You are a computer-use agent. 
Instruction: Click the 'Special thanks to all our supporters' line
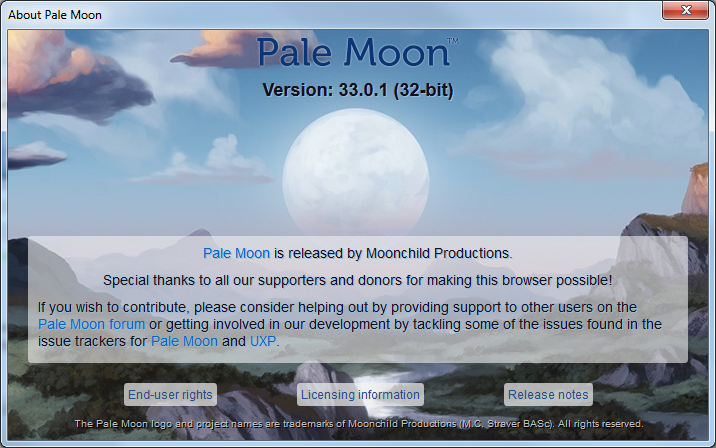coord(358,280)
